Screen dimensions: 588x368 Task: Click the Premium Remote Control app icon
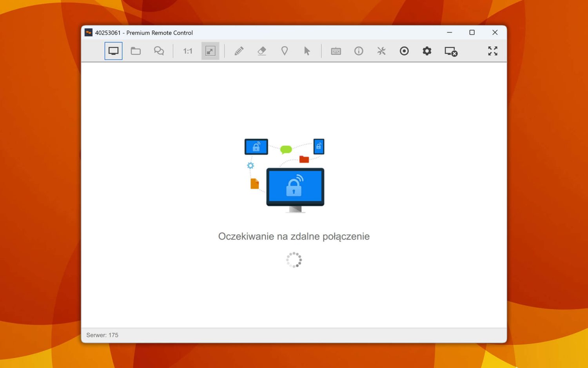pos(89,32)
